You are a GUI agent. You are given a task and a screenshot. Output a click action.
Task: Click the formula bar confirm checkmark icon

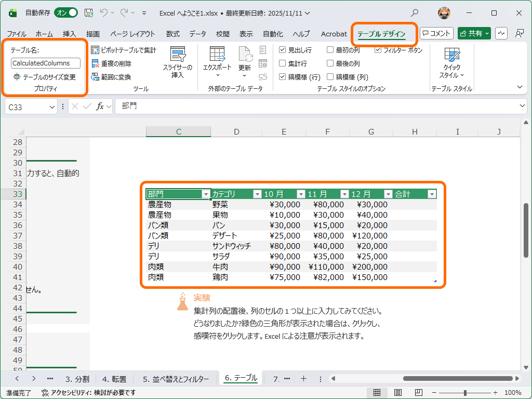87,107
